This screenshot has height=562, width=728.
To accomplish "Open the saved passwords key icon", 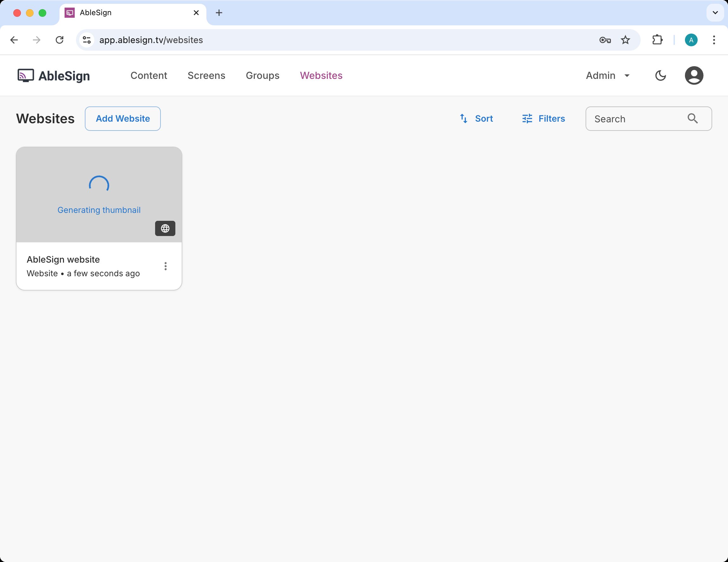I will pos(605,40).
